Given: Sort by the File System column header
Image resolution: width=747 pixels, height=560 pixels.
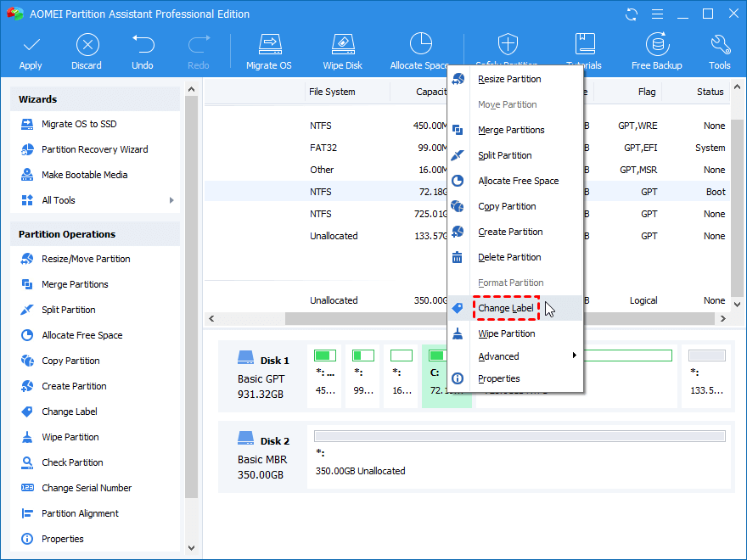Looking at the screenshot, I should [x=332, y=92].
